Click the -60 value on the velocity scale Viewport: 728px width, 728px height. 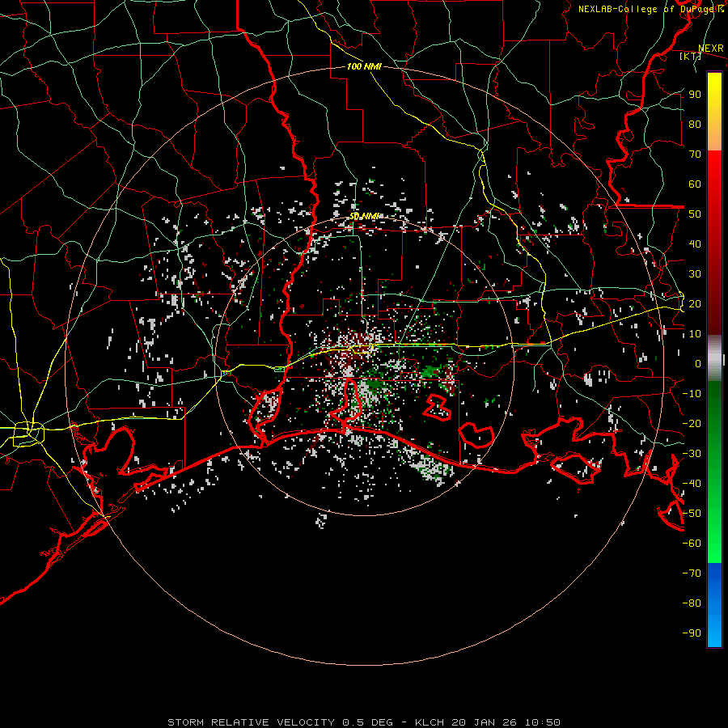pyautogui.click(x=692, y=544)
